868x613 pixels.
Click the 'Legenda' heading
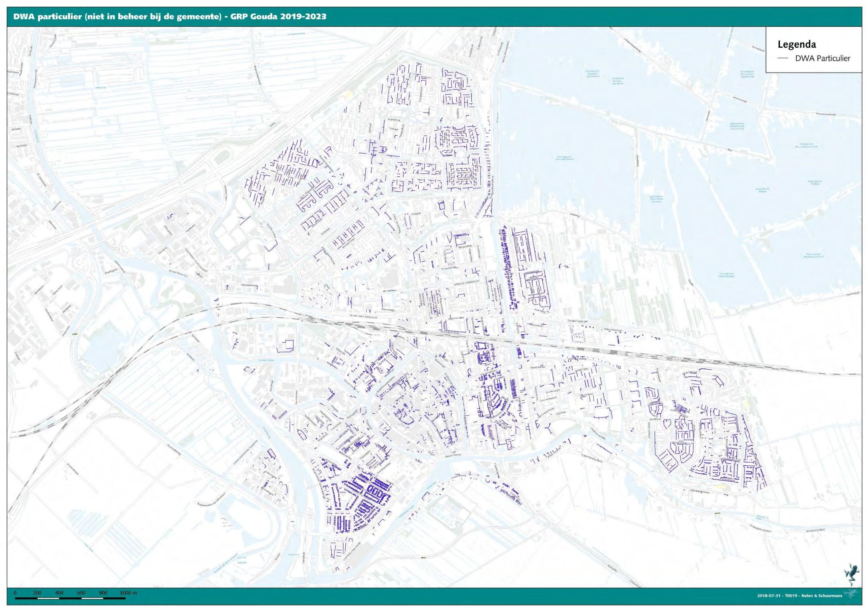(797, 45)
